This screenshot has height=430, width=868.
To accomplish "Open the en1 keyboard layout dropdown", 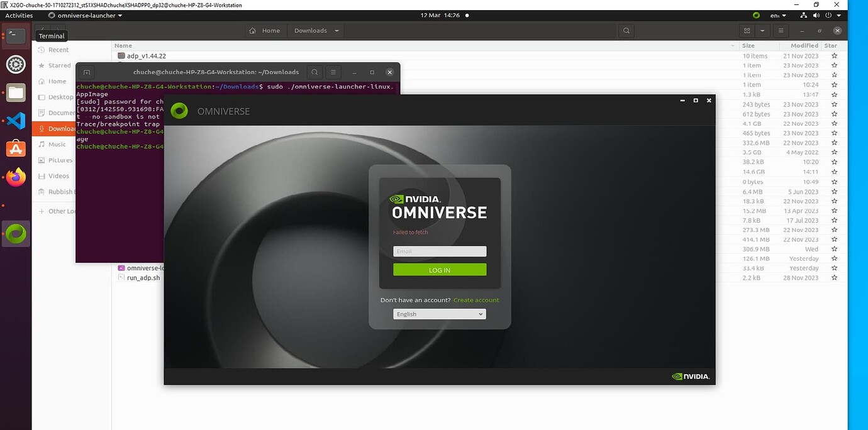I will [776, 15].
